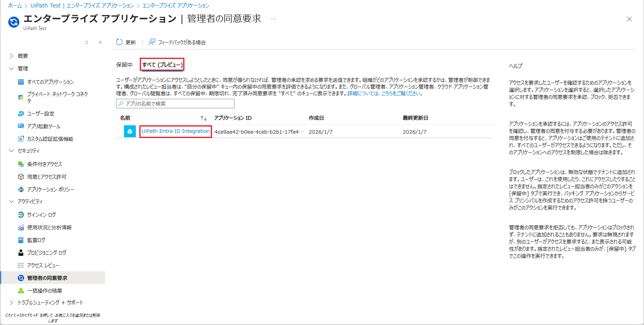Click the 条件付きアクセス icon
Image resolution: width=644 pixels, height=325 pixels.
click(21, 164)
